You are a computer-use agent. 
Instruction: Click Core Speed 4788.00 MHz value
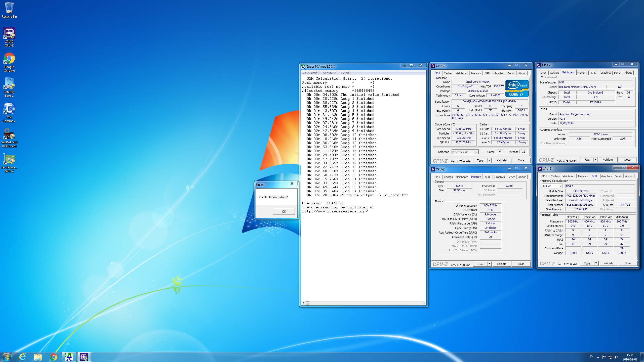coord(463,129)
